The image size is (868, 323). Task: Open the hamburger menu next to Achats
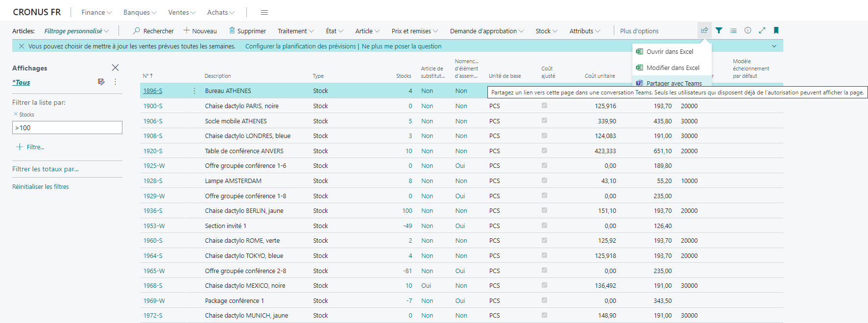click(x=264, y=12)
